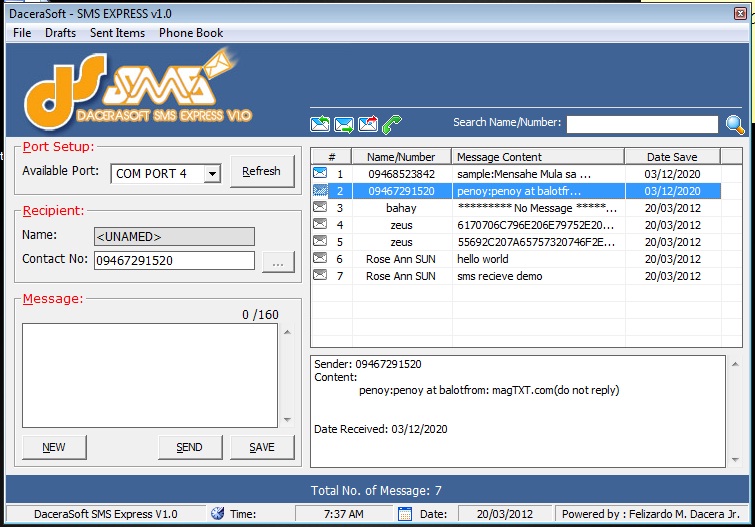
Task: Click the NEW message button
Action: (54, 447)
